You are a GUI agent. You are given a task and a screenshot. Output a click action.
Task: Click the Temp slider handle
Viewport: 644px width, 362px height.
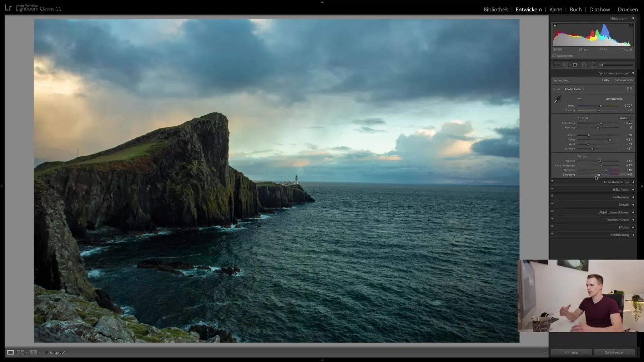[x=601, y=106]
